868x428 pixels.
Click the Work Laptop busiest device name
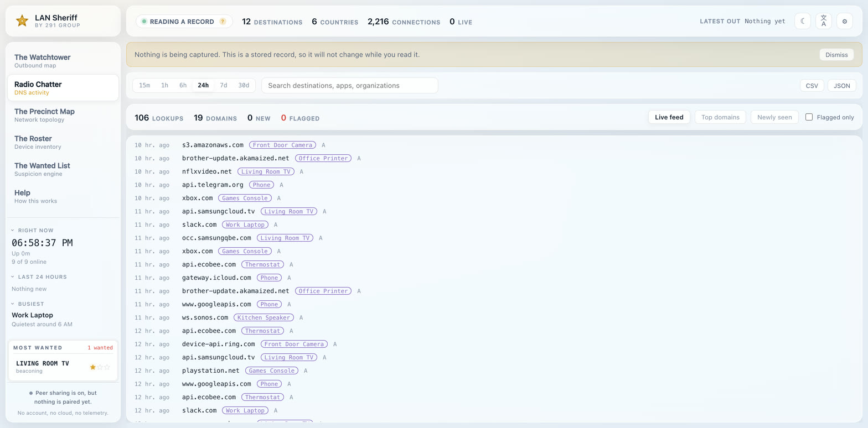[x=33, y=315]
